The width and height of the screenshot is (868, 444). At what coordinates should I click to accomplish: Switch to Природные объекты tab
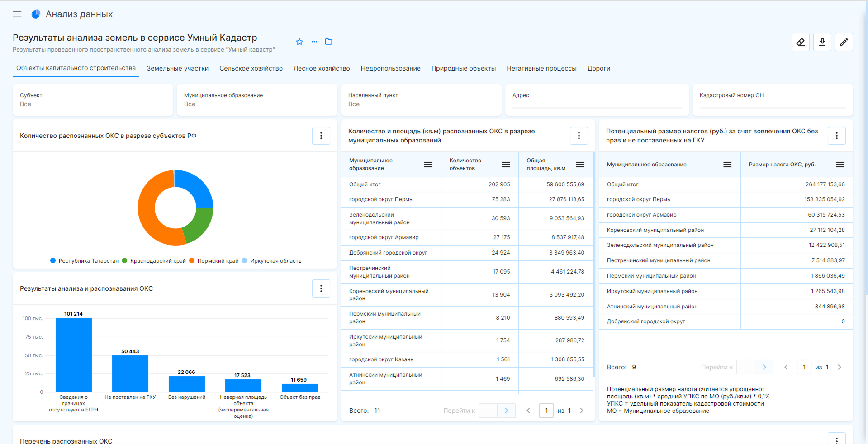464,68
